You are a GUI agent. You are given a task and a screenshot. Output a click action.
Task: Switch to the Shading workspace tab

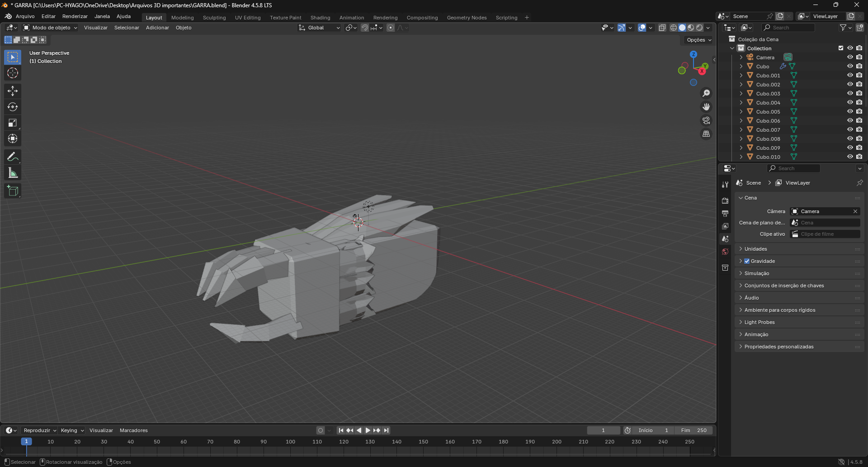pyautogui.click(x=320, y=18)
